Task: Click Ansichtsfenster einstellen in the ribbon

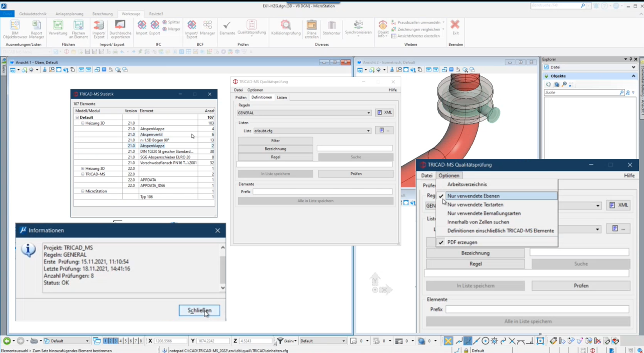Action: click(416, 36)
